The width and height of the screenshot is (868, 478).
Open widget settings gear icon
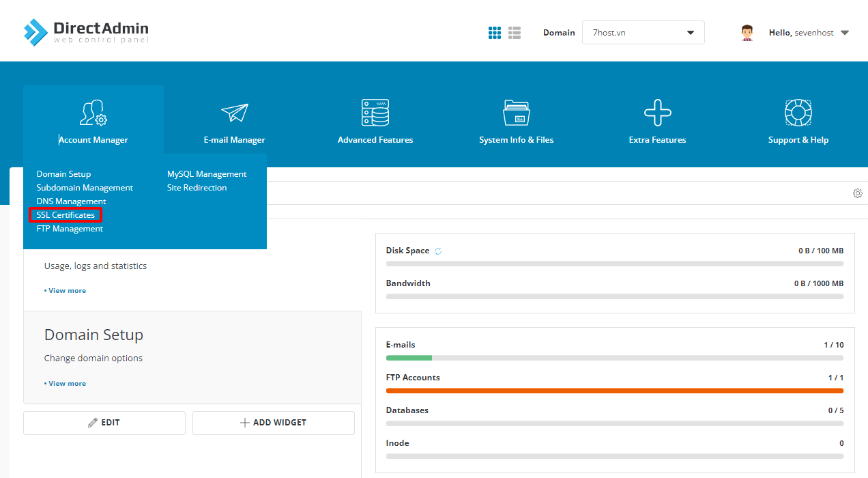[x=858, y=193]
